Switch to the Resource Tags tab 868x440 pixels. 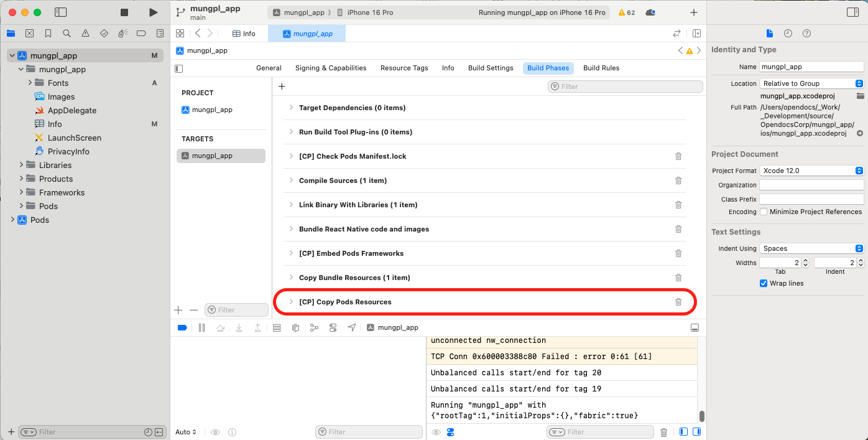[x=404, y=68]
